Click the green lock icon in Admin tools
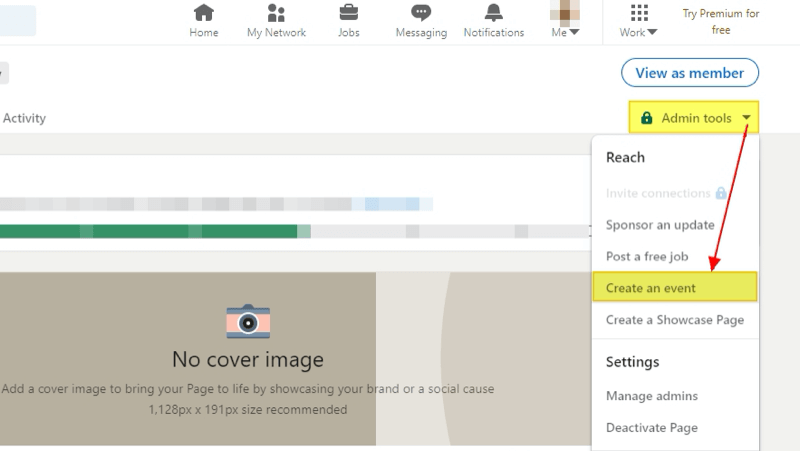800x451 pixels. click(646, 118)
